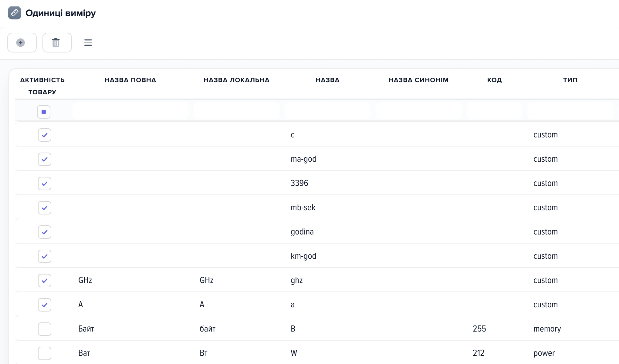Check activity checkbox for Байт row
The height and width of the screenshot is (364, 619).
(45, 329)
